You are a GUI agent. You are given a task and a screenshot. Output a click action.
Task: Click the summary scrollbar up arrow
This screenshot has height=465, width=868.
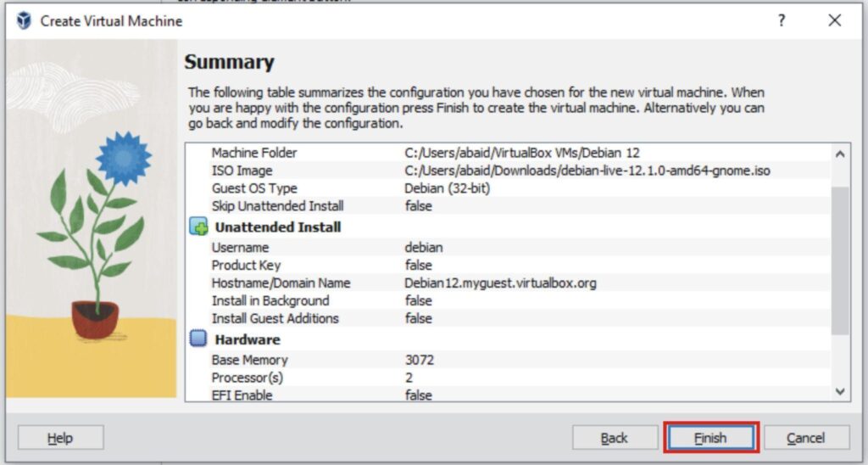click(840, 154)
